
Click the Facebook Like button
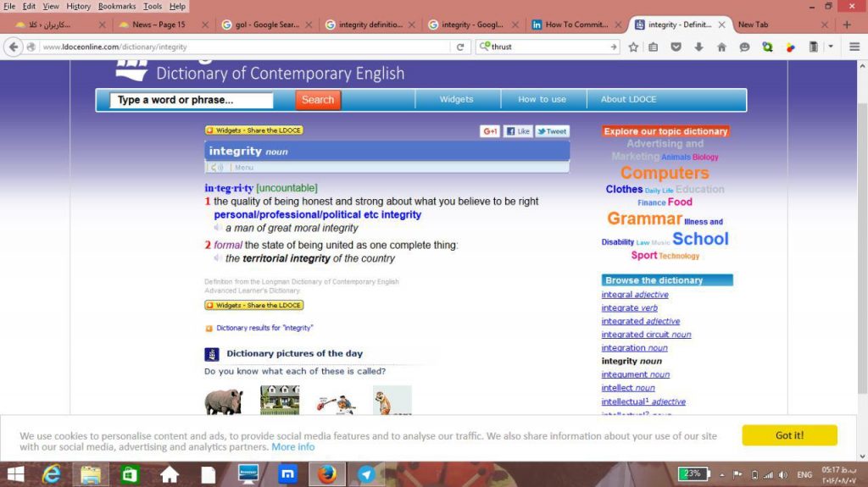pos(518,131)
